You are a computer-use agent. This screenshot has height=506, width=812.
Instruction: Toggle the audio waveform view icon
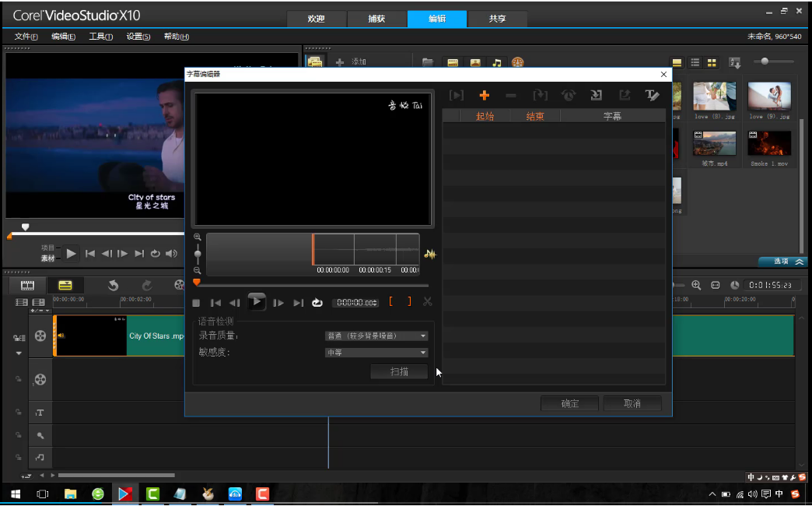tap(430, 254)
